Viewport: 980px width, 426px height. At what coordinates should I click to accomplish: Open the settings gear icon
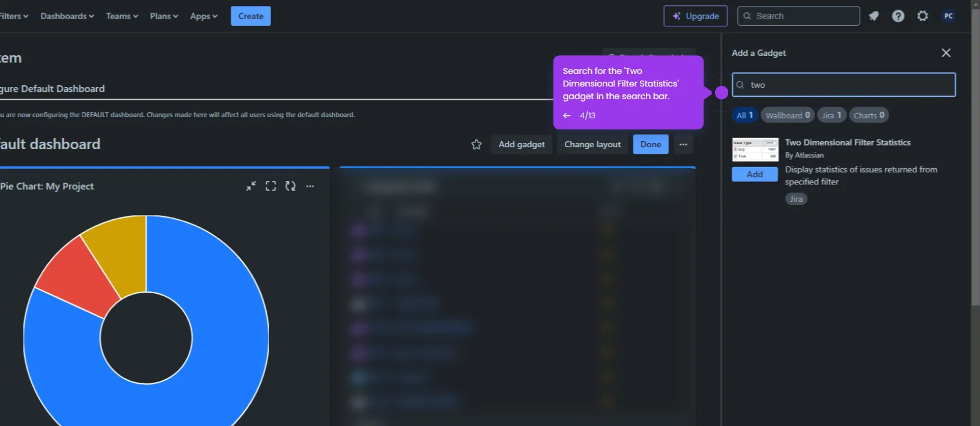point(923,16)
